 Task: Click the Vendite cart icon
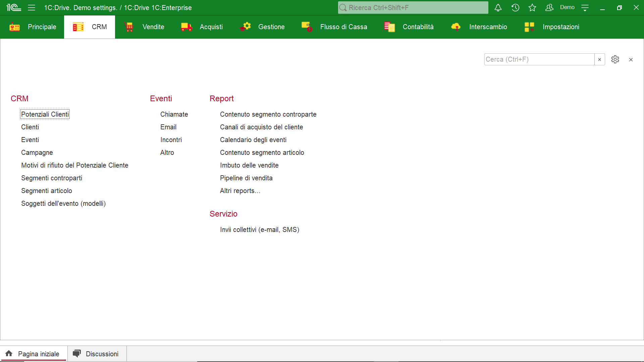coord(129,27)
